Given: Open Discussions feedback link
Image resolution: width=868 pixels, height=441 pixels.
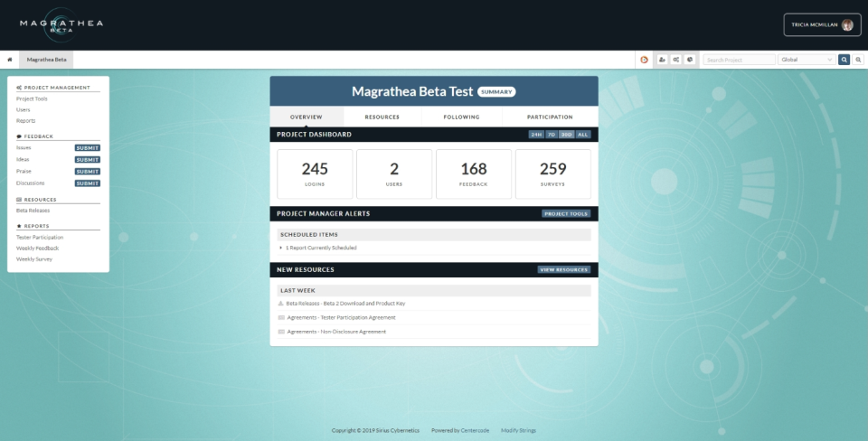Looking at the screenshot, I should [31, 183].
